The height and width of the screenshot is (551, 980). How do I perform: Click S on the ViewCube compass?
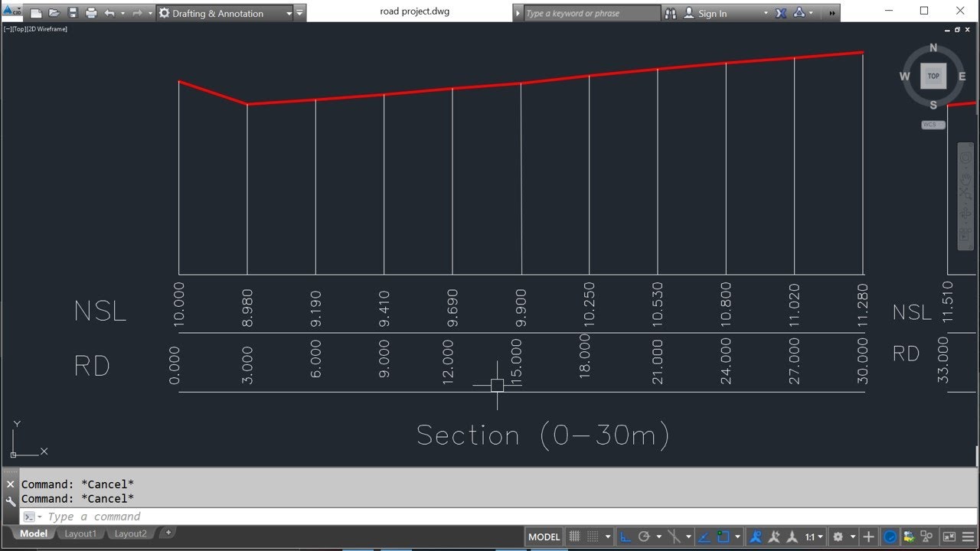[x=933, y=105]
